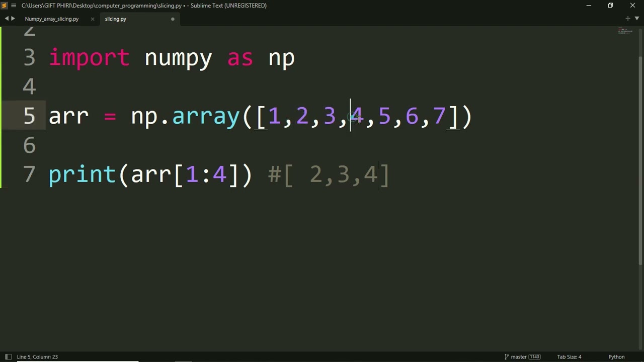Click line number 5 in the gutter
This screenshot has height=362, width=644.
(x=29, y=117)
